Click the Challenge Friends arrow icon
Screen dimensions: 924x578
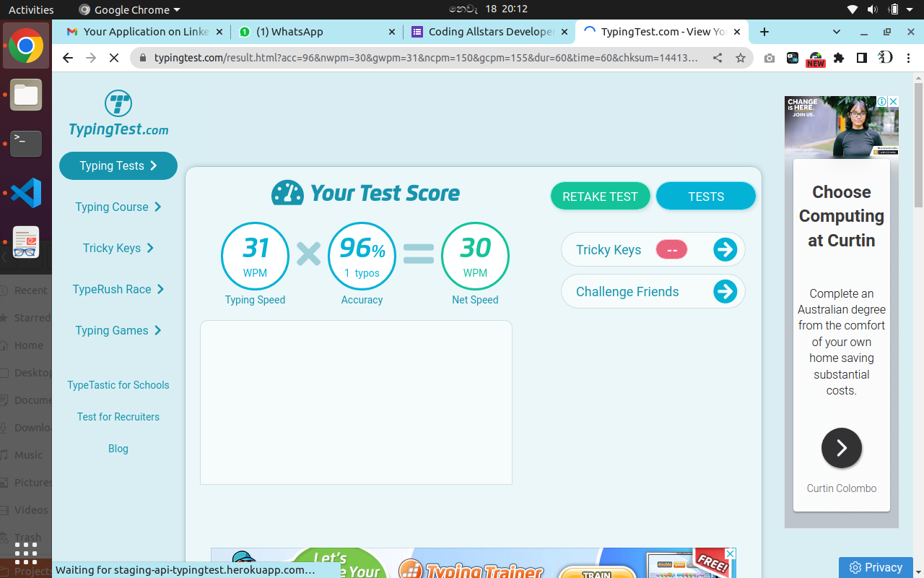point(725,292)
